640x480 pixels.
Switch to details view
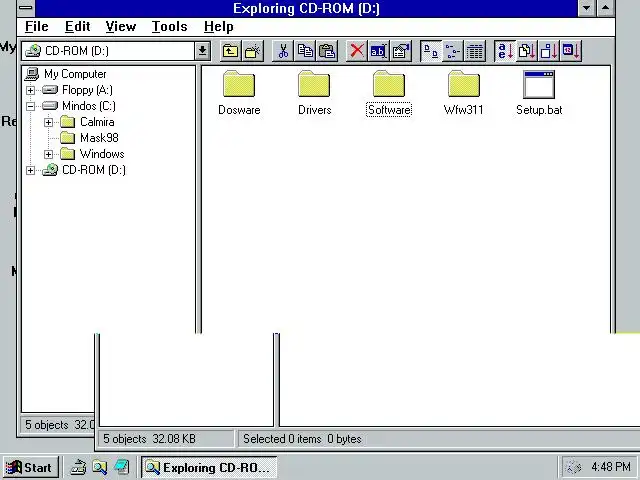point(475,51)
